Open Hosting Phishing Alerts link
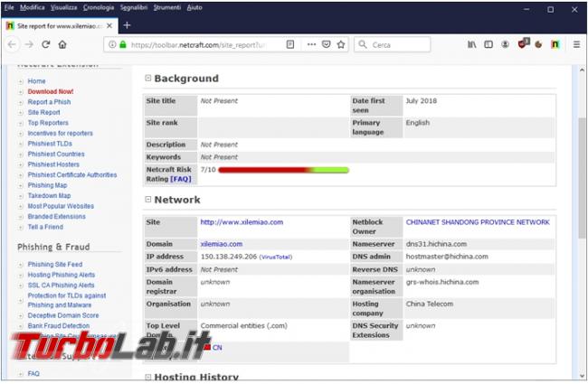The height and width of the screenshot is (384, 588). point(62,275)
